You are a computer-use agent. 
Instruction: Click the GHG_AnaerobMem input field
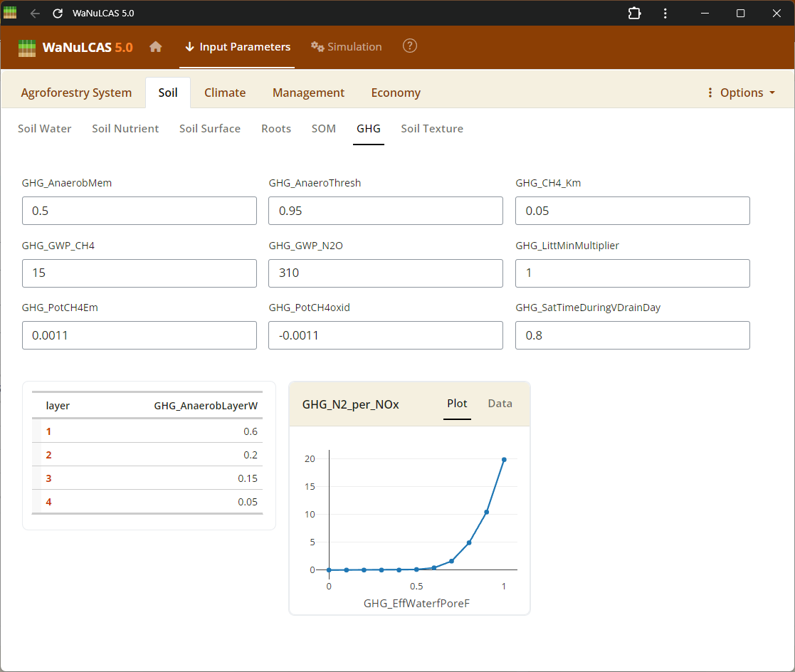coord(139,211)
